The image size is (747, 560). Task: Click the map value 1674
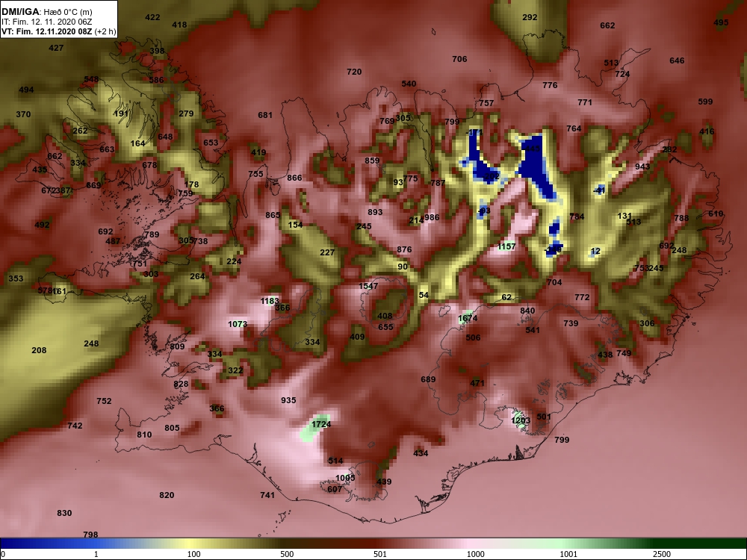(468, 318)
